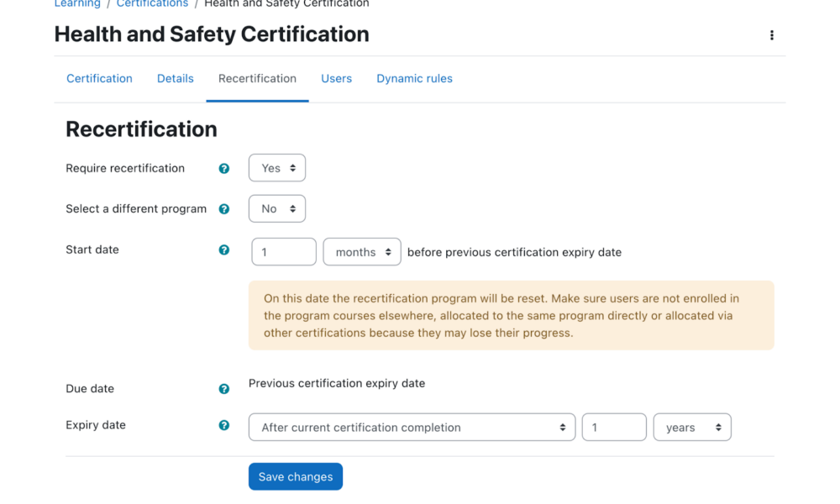Switch to the Certification tab
Screen dimensions: 840x504
(99, 78)
